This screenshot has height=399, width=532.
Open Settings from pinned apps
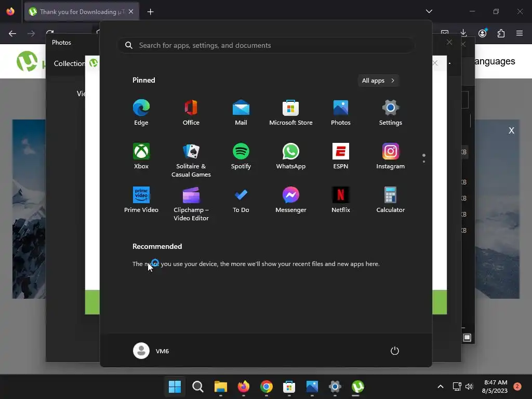[x=391, y=113]
